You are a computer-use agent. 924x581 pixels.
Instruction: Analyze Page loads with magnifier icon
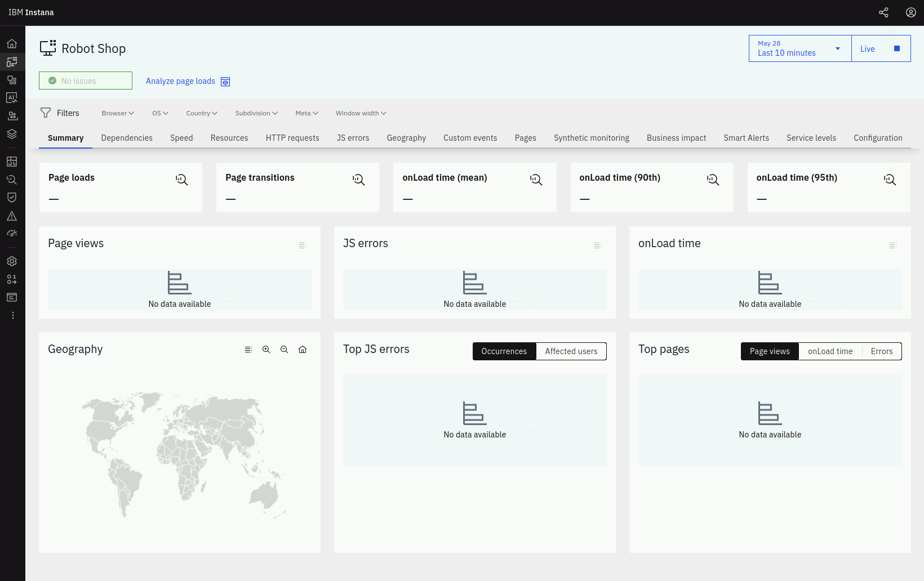pos(181,180)
